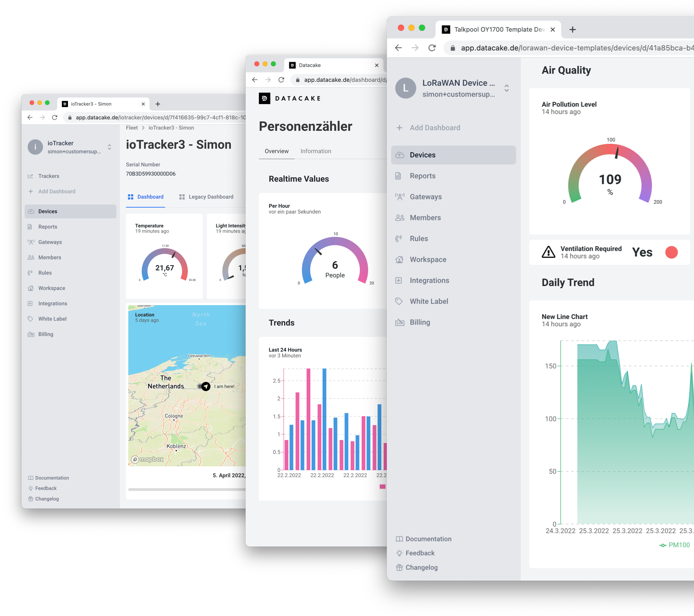
Task: Open the Workspace settings icon
Action: [x=399, y=259]
